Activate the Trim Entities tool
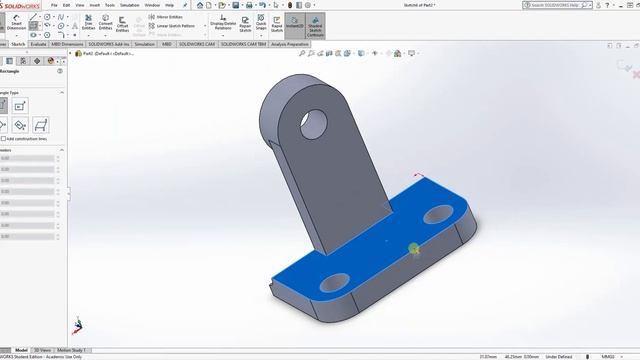 pos(88,22)
